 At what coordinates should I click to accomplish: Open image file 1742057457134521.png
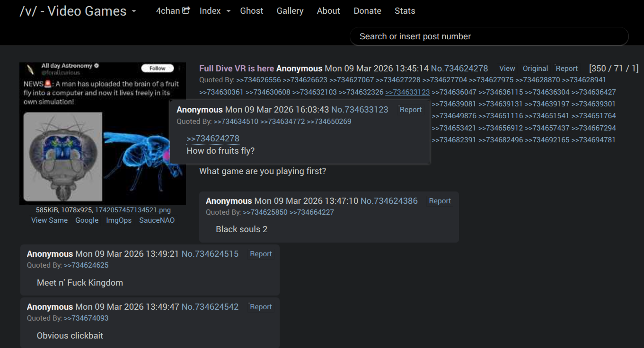click(x=133, y=210)
